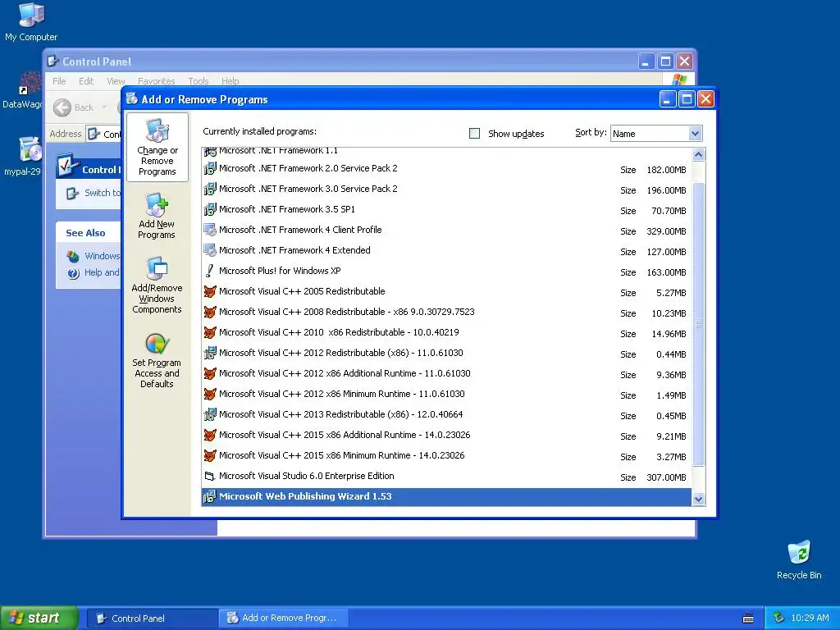Enable the Show updates checkbox
Screen dimensions: 840x630
[x=475, y=134]
